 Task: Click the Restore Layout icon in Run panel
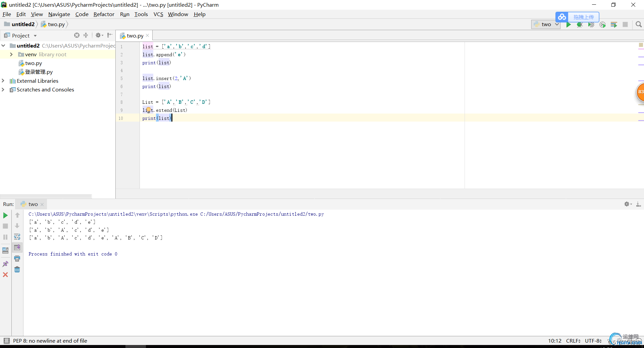5,251
